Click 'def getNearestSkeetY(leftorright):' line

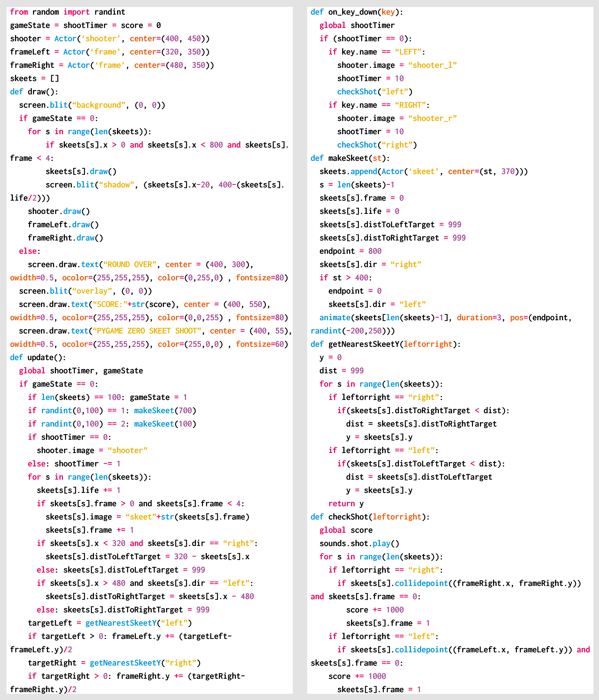(x=385, y=344)
